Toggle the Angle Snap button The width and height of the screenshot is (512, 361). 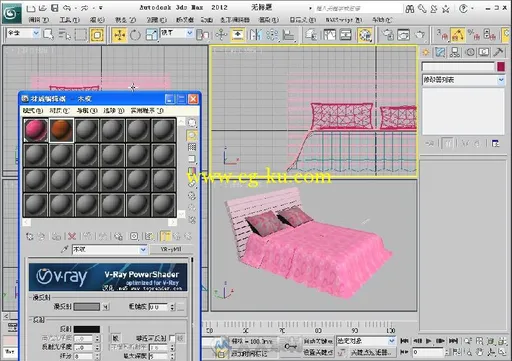(458, 35)
